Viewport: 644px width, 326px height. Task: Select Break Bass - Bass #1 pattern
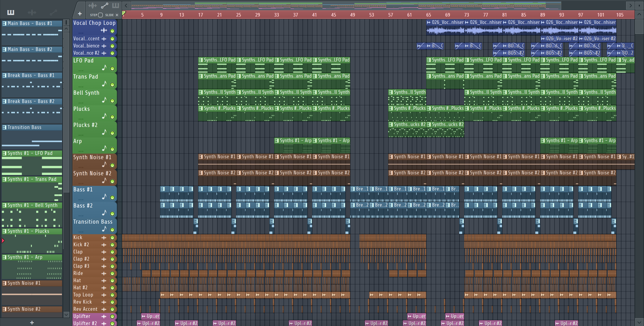(32, 75)
